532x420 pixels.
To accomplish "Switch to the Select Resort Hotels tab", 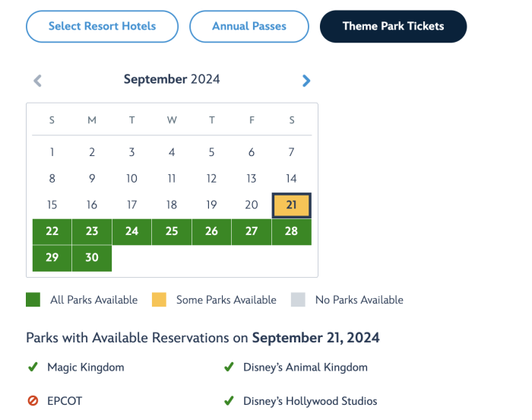I will pyautogui.click(x=102, y=26).
